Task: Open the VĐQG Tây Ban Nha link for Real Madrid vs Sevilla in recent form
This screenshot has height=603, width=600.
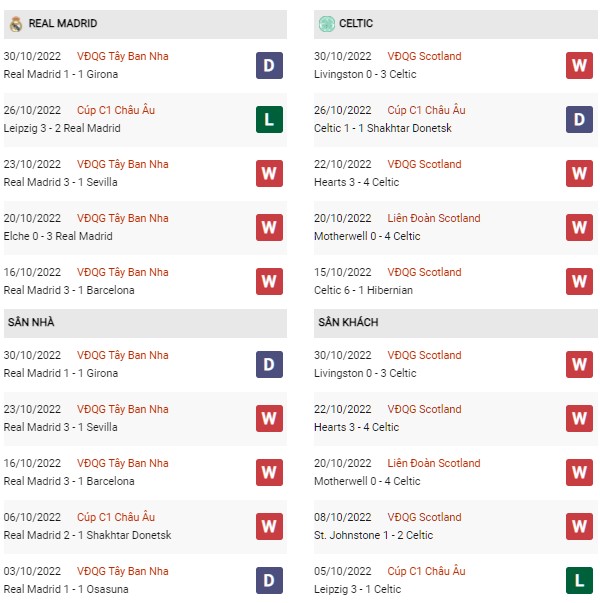Action: 123,164
